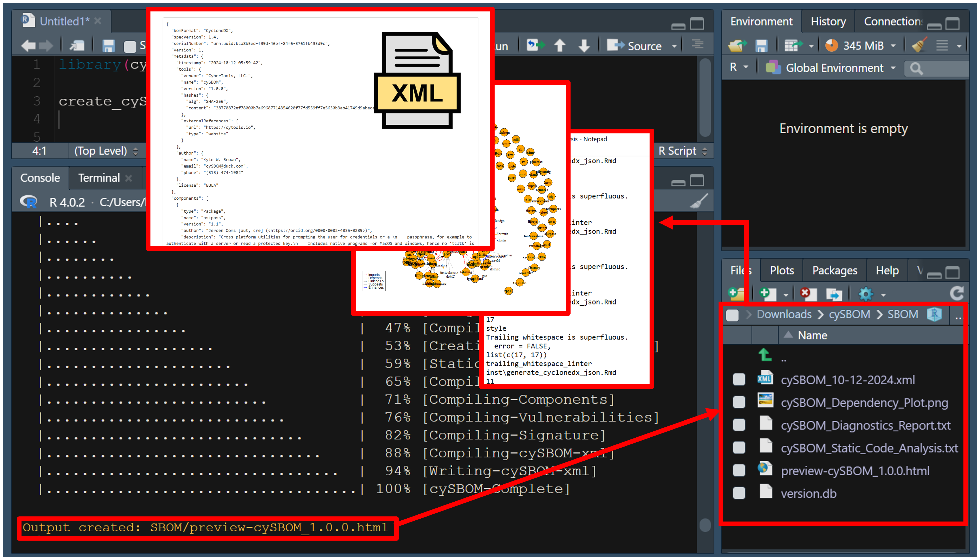Viewport: 980px width, 560px height.
Task: Navigate to Downloads in breadcrumb
Action: [x=784, y=314]
